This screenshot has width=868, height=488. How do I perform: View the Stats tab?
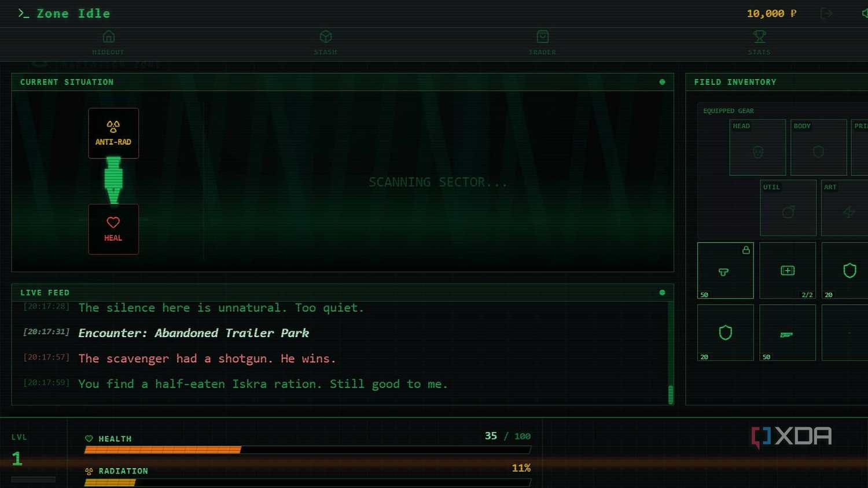click(x=759, y=43)
